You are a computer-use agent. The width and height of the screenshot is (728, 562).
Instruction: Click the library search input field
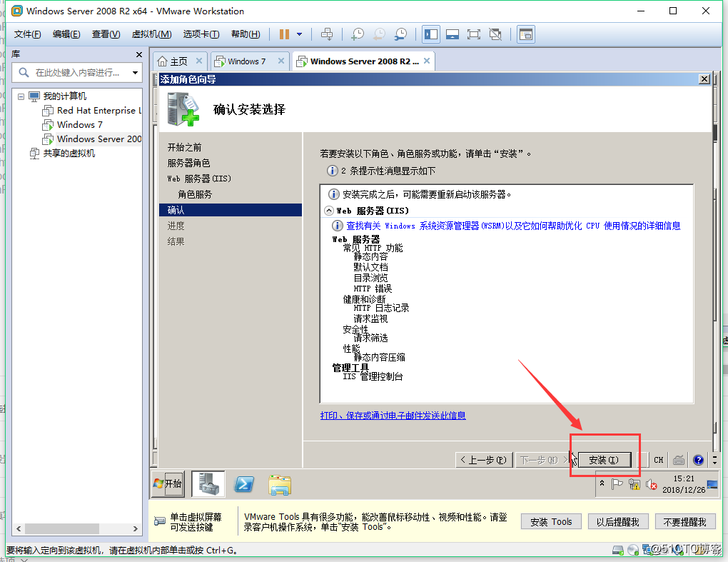pos(77,72)
